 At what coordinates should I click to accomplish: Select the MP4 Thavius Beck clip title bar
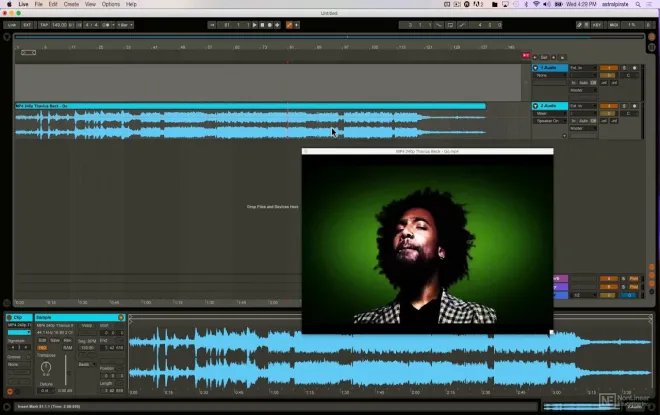click(x=250, y=106)
